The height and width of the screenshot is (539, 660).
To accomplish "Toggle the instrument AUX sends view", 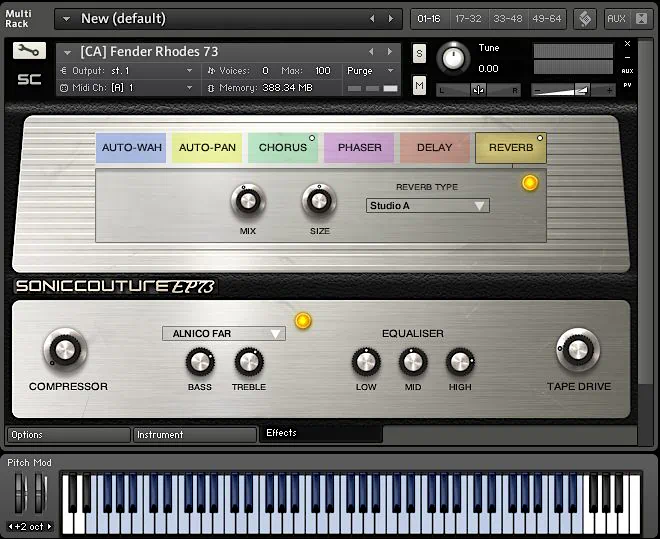I will [x=627, y=71].
